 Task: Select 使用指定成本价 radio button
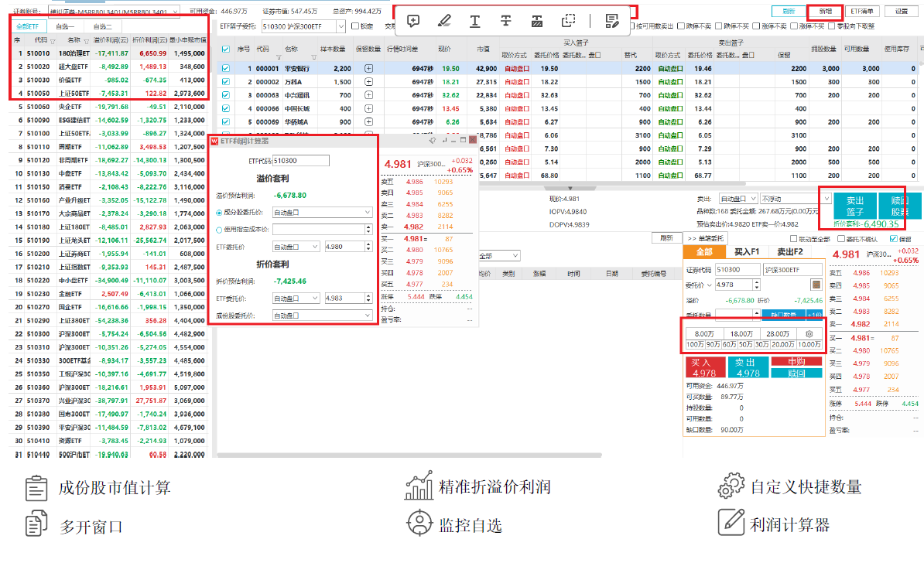[219, 230]
